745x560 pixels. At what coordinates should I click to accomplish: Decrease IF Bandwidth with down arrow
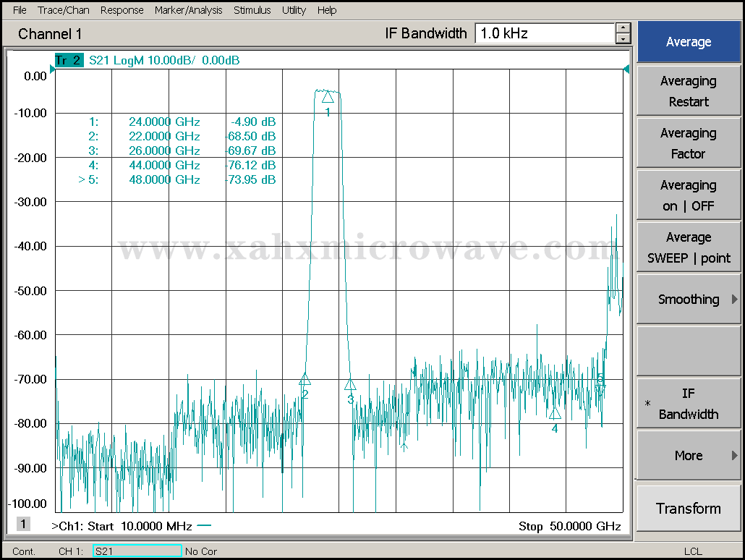pos(623,38)
